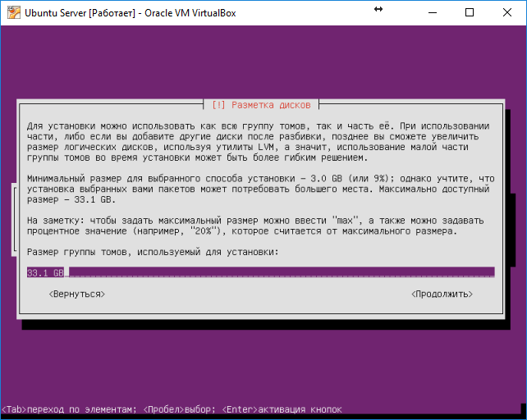Click the 'Размер группы томов' prompt label
Viewport: 527px width, 420px height.
153,252
